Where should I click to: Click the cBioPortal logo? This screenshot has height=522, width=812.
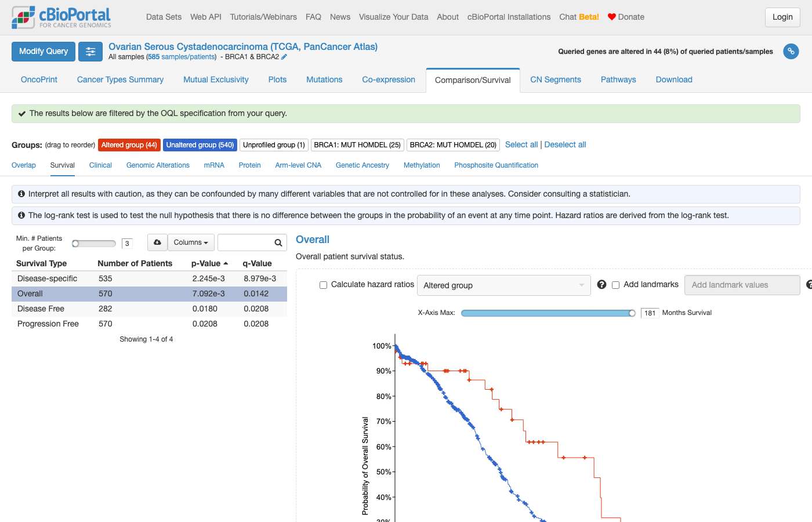point(61,17)
